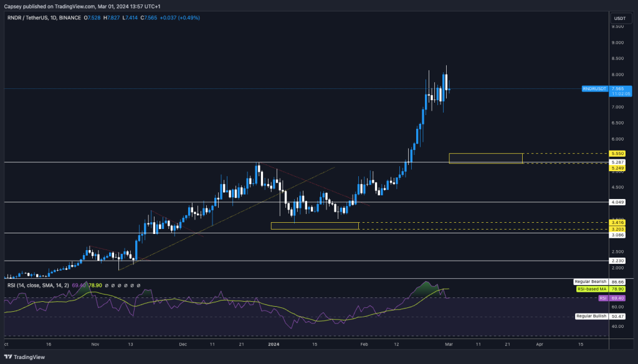Click the 6.000 price axis tick
Viewport: 638px width, 364px height.
(x=617, y=139)
